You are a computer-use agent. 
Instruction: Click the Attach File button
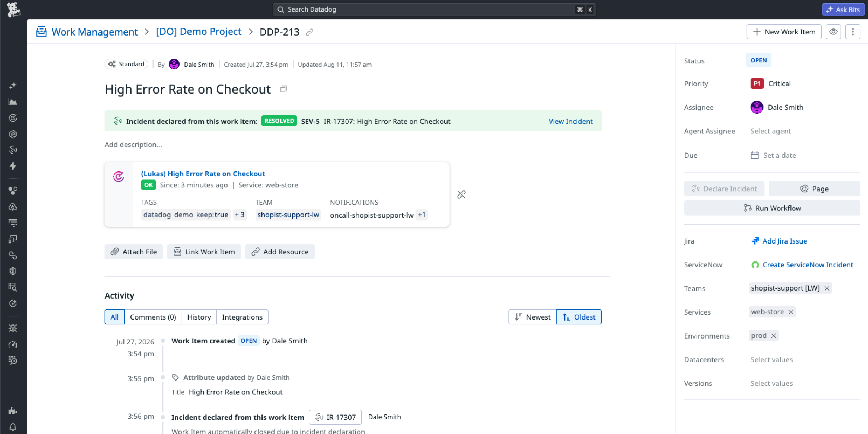(x=133, y=252)
